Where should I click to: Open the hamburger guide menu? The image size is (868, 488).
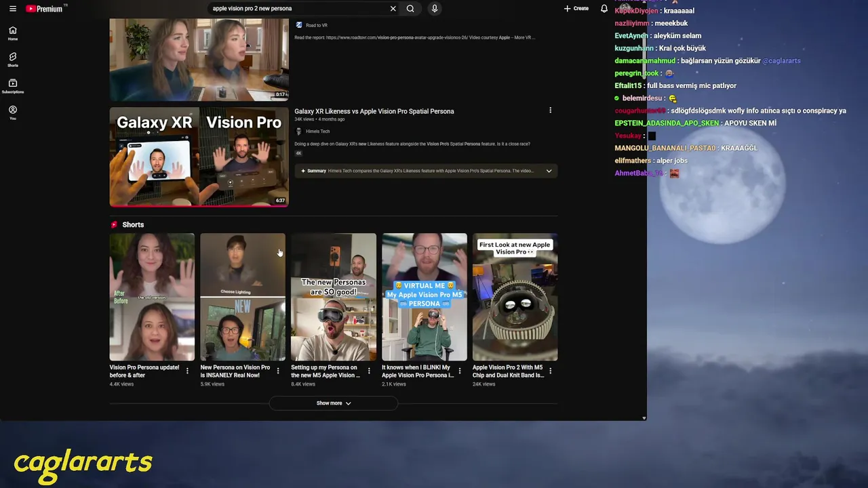13,9
